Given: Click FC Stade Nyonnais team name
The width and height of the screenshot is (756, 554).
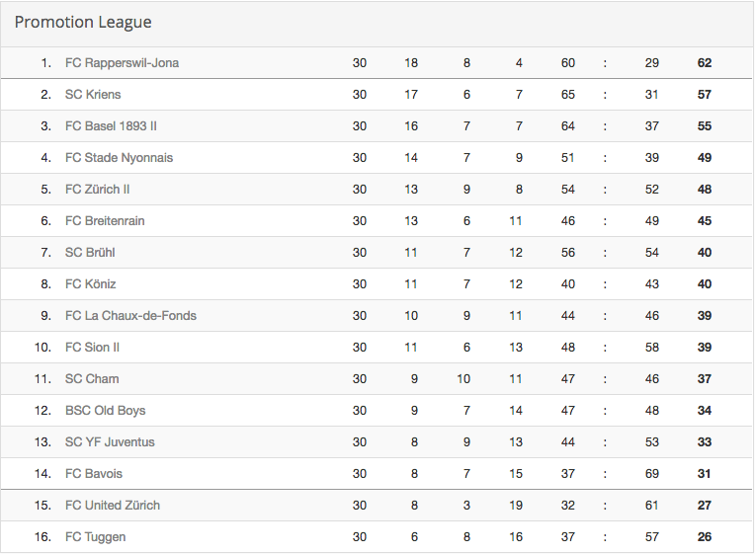Looking at the screenshot, I should [120, 158].
